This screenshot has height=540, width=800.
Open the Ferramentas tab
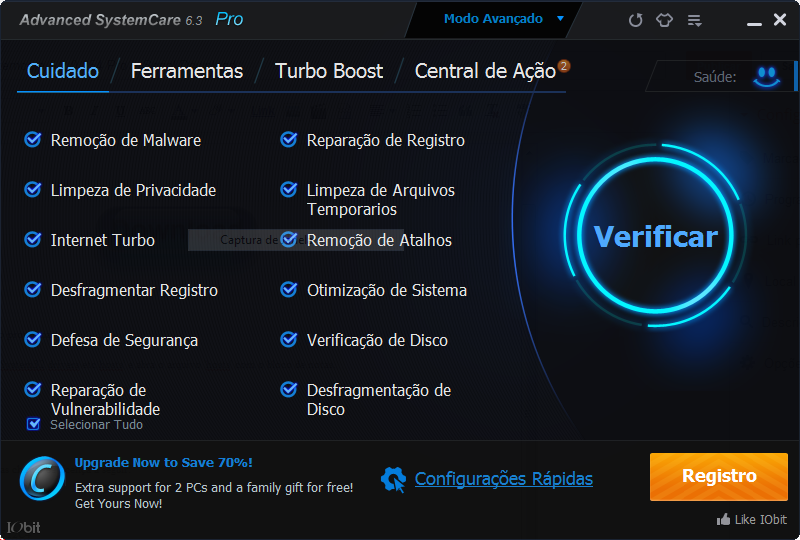pos(187,71)
